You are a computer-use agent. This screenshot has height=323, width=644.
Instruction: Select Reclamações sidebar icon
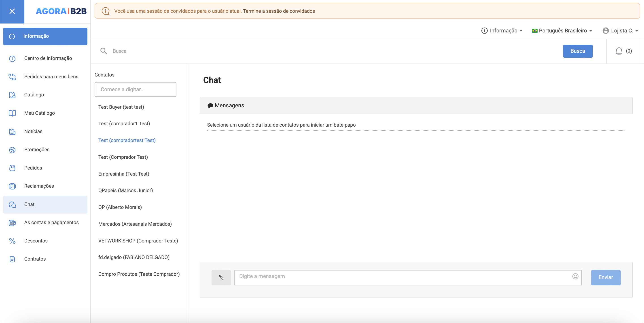coord(12,186)
